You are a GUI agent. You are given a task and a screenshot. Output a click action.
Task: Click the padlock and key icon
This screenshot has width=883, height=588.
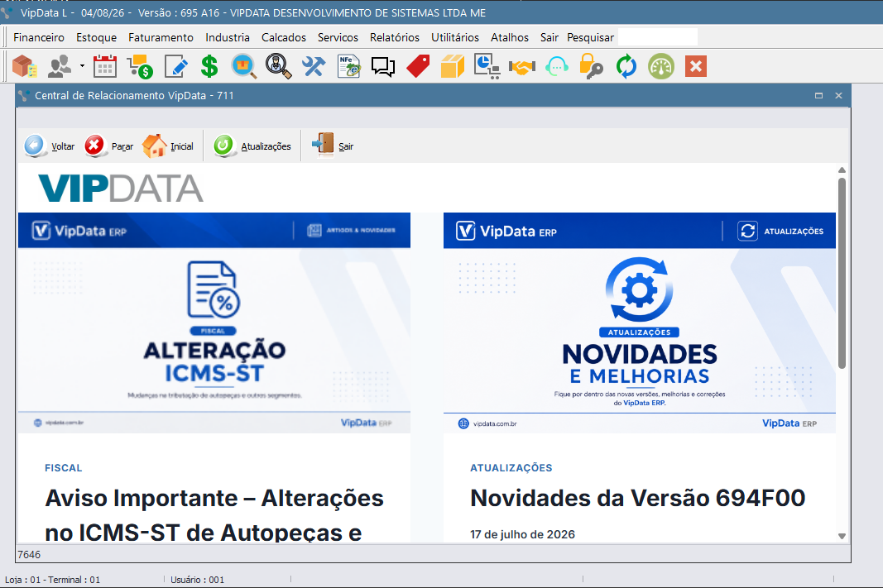[x=591, y=66]
